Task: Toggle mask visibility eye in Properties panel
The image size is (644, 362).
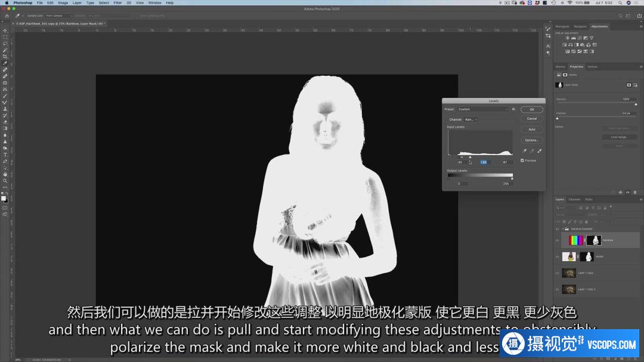Action: click(627, 192)
